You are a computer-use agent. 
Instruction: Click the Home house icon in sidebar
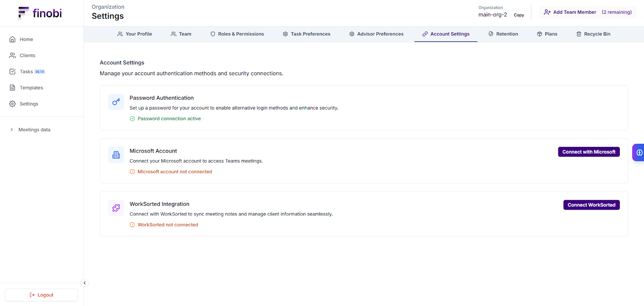pos(12,39)
